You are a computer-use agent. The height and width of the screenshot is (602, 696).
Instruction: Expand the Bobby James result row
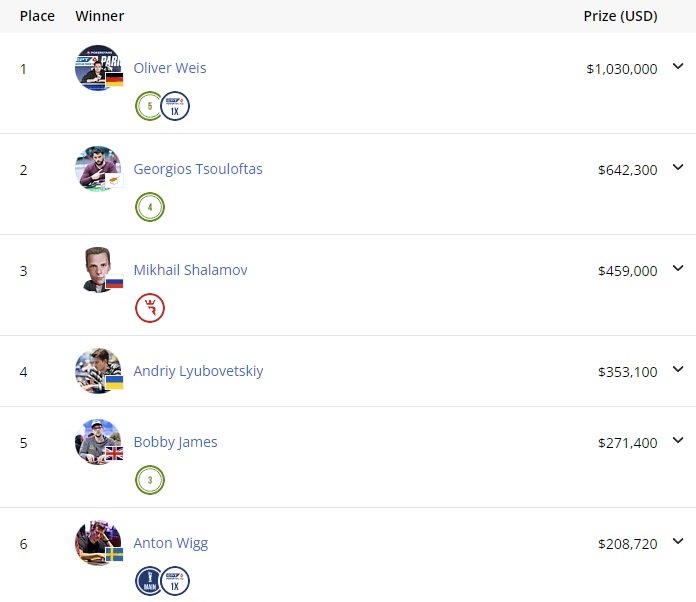click(679, 441)
